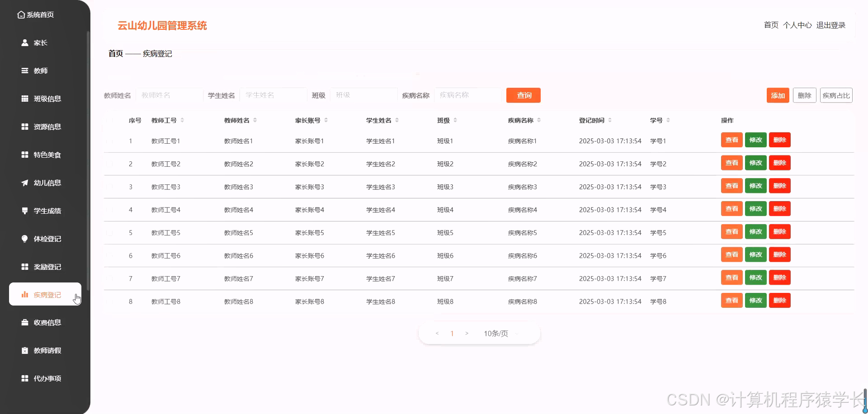
Task: Open 个人中心 in top navigation
Action: [797, 25]
